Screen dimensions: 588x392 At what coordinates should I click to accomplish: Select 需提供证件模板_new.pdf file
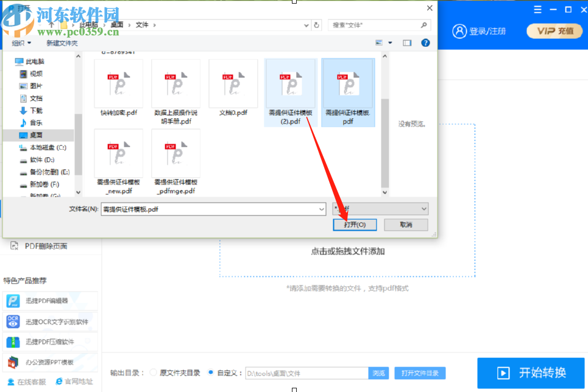pyautogui.click(x=118, y=162)
